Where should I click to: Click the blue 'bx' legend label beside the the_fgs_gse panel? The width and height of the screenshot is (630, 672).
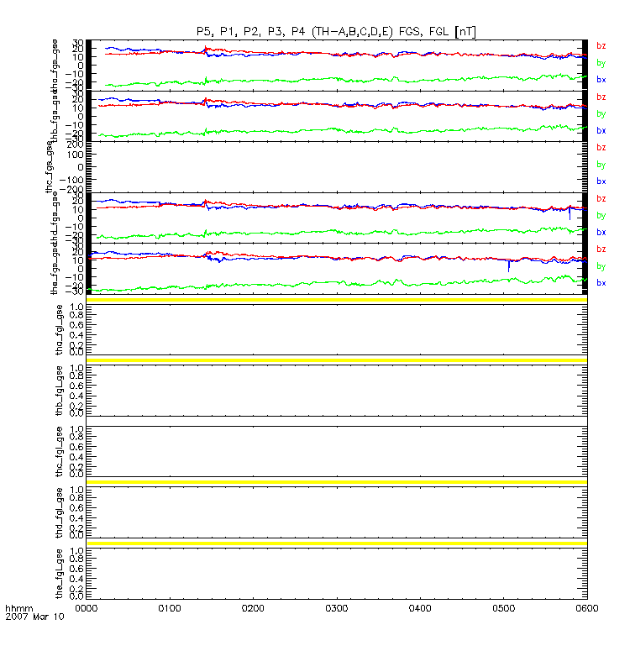point(601,283)
